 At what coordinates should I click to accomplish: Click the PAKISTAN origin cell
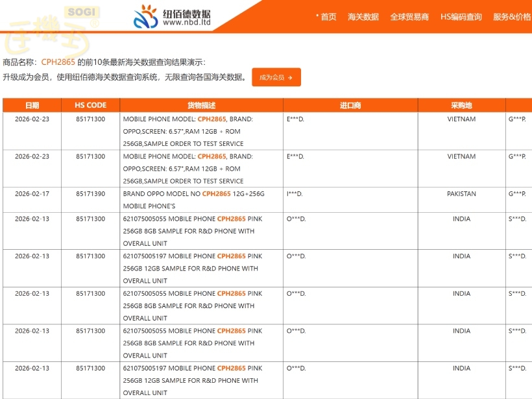461,200
